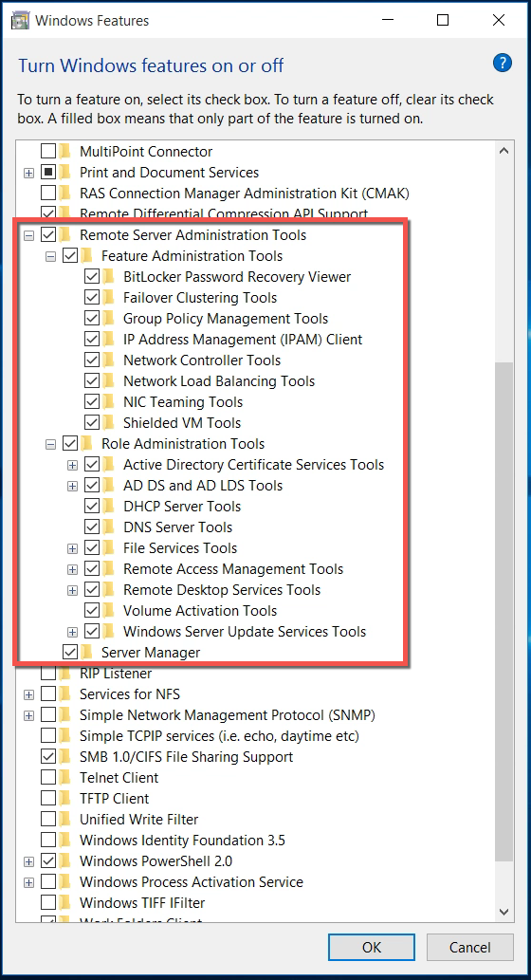Click the SMB 1.0/CIFS File Sharing folder icon
Image resolution: width=531 pixels, height=980 pixels.
[65, 757]
